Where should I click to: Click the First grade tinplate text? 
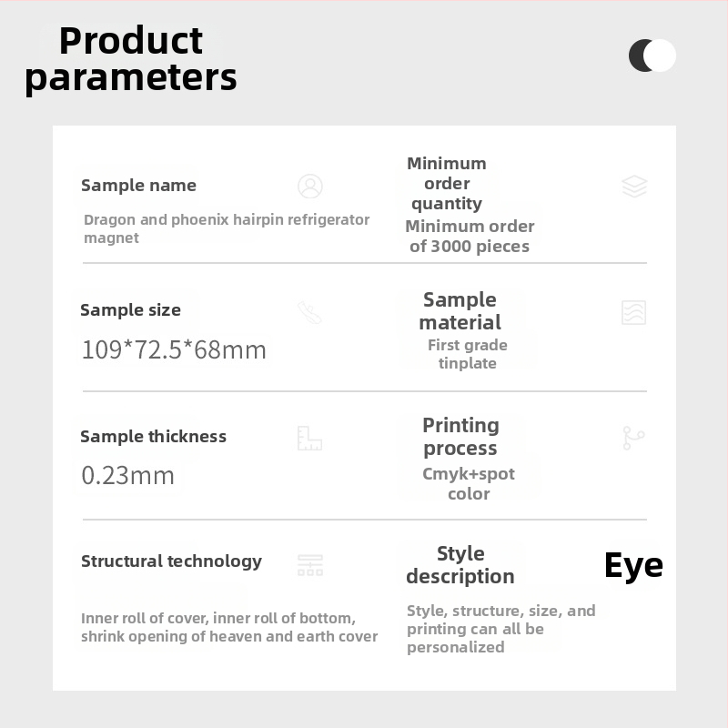pyautogui.click(x=468, y=354)
